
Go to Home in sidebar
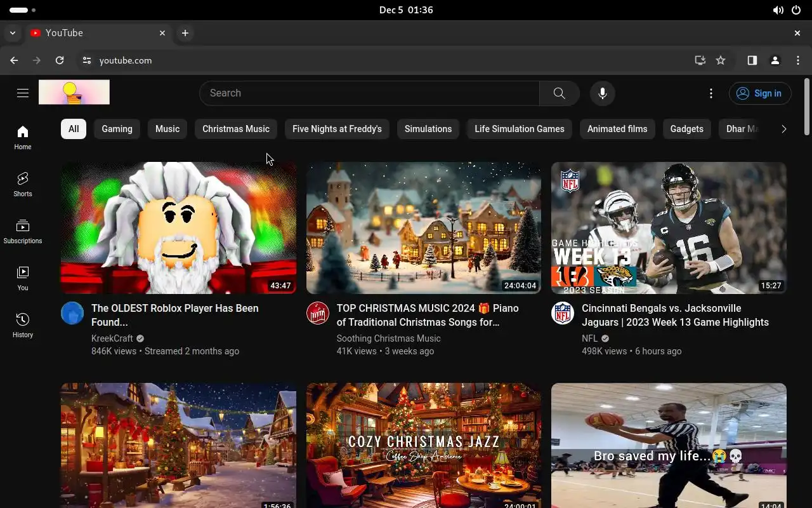[x=23, y=137]
